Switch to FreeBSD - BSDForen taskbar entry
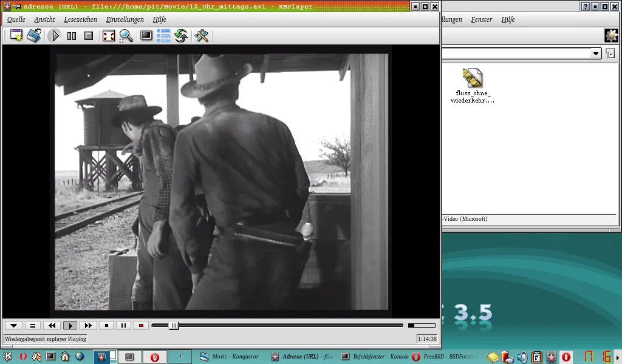Screen dimensions: 622x364 click(445, 357)
